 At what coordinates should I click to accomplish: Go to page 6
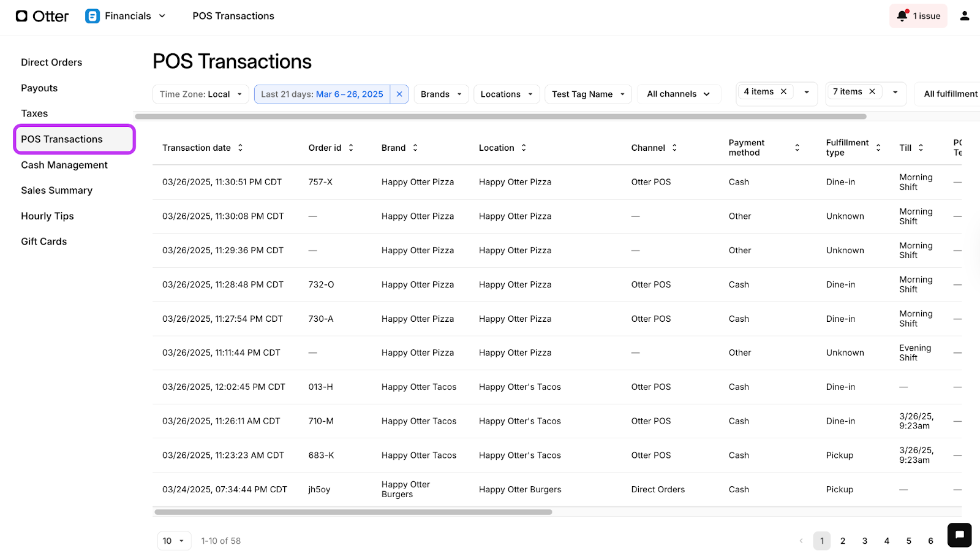pyautogui.click(x=930, y=541)
